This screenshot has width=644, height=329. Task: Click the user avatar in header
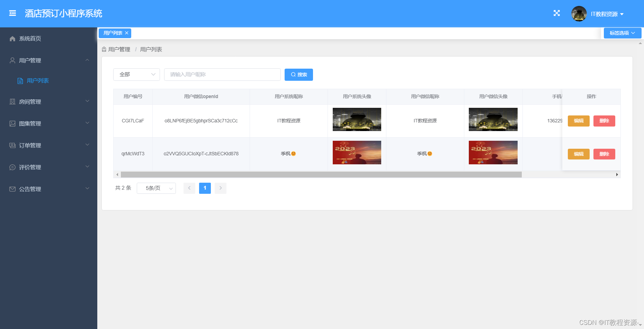(579, 14)
